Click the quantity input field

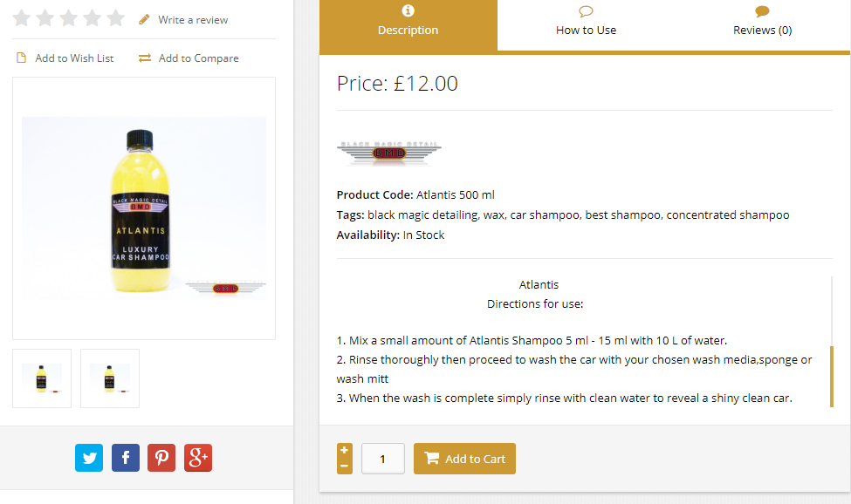coord(383,459)
